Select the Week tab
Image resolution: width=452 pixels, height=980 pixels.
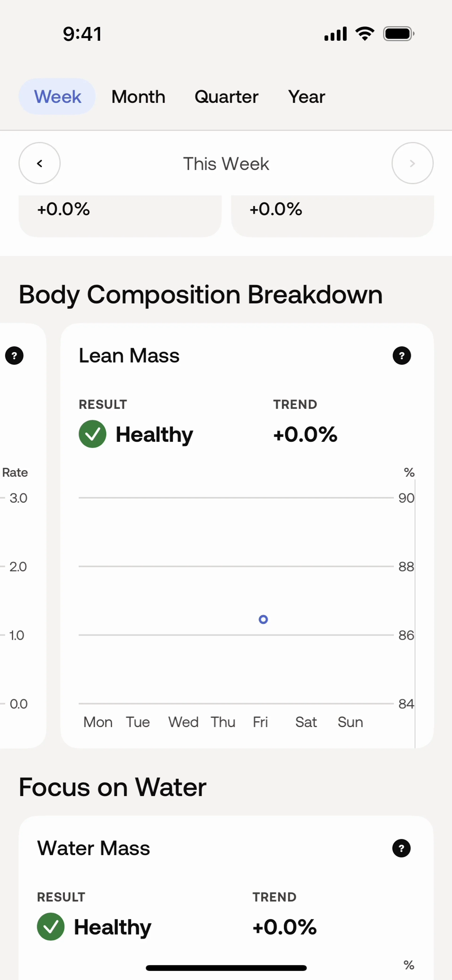coord(57,97)
